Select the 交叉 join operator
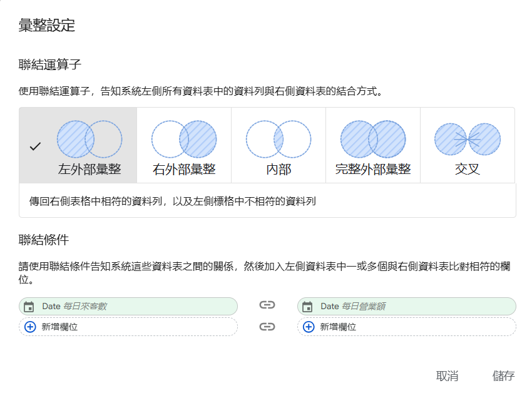This screenshot has width=532, height=393. tap(468, 145)
